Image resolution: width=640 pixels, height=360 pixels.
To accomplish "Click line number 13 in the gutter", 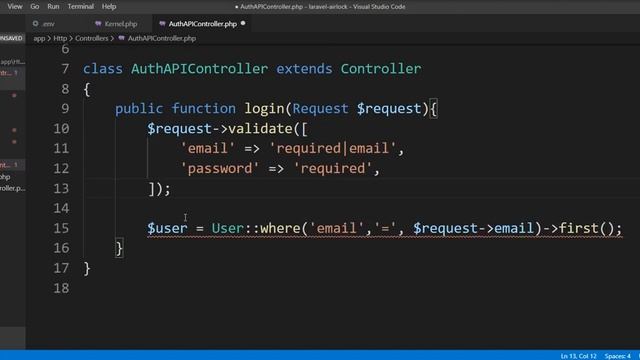I will pyautogui.click(x=61, y=189).
